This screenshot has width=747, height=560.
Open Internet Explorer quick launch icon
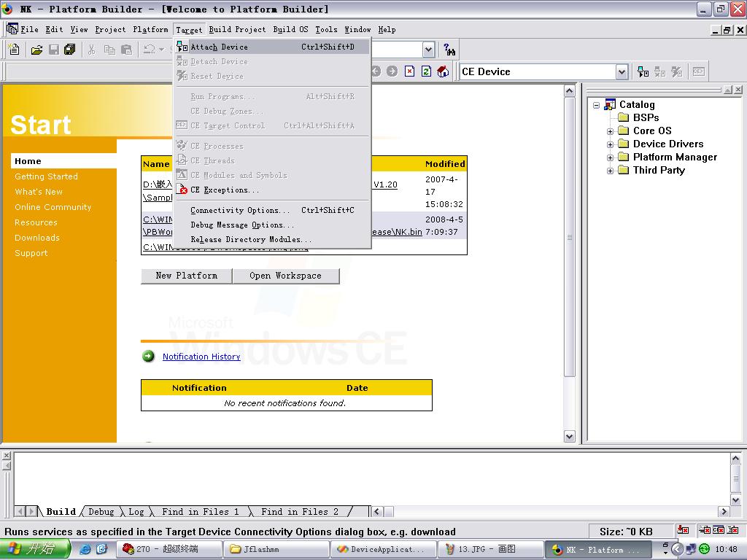click(x=85, y=550)
